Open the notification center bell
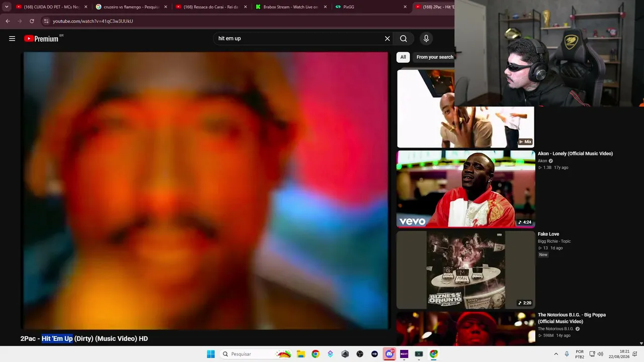This screenshot has height=362, width=644. click(635, 354)
